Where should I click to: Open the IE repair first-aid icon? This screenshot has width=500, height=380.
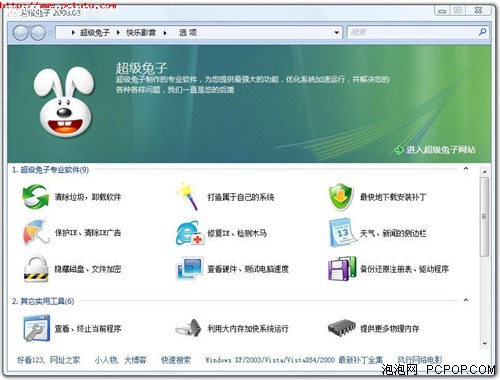189,233
